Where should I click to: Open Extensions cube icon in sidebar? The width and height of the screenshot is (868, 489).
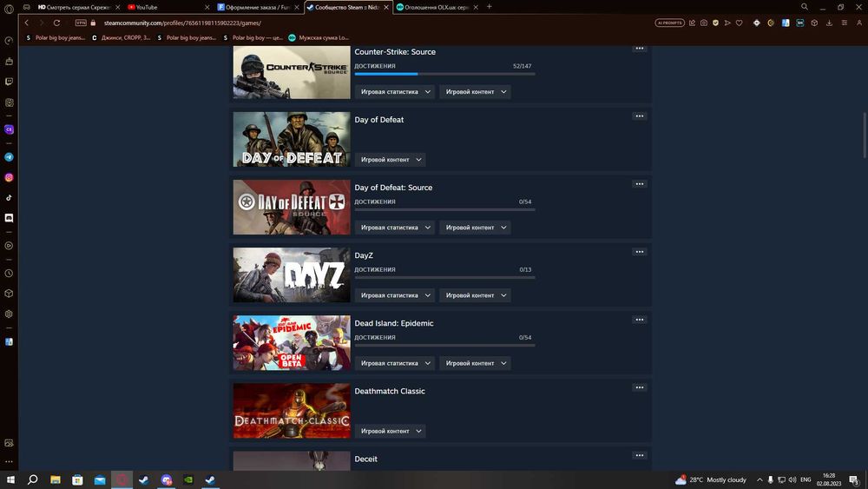click(9, 294)
